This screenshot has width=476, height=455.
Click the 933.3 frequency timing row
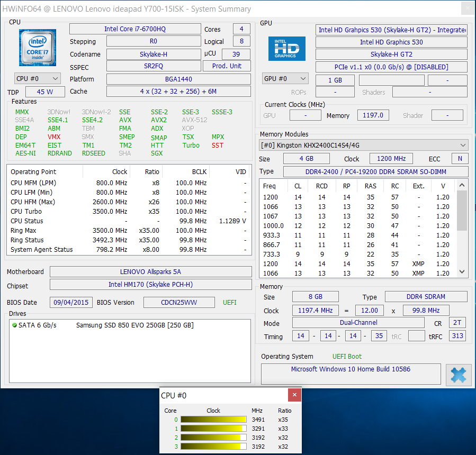357,235
